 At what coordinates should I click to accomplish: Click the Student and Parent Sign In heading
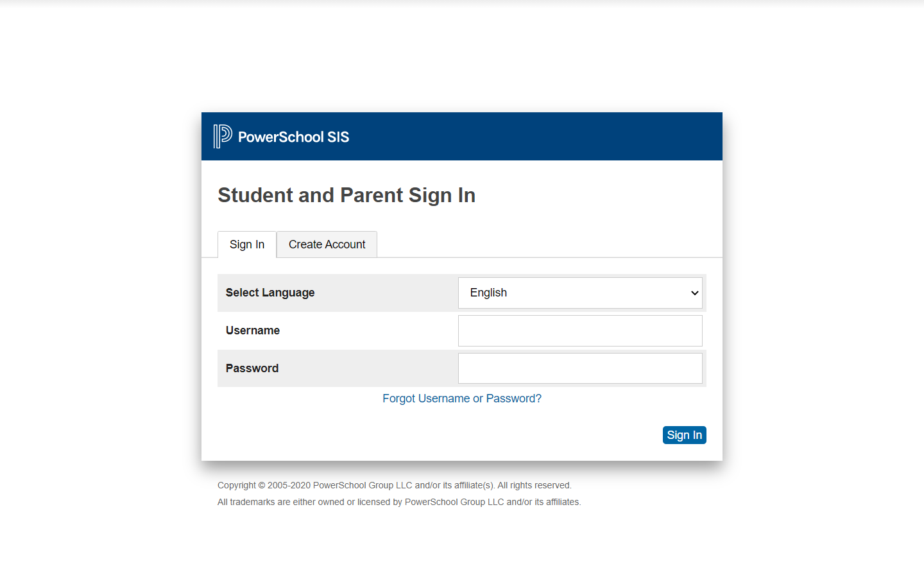click(346, 195)
